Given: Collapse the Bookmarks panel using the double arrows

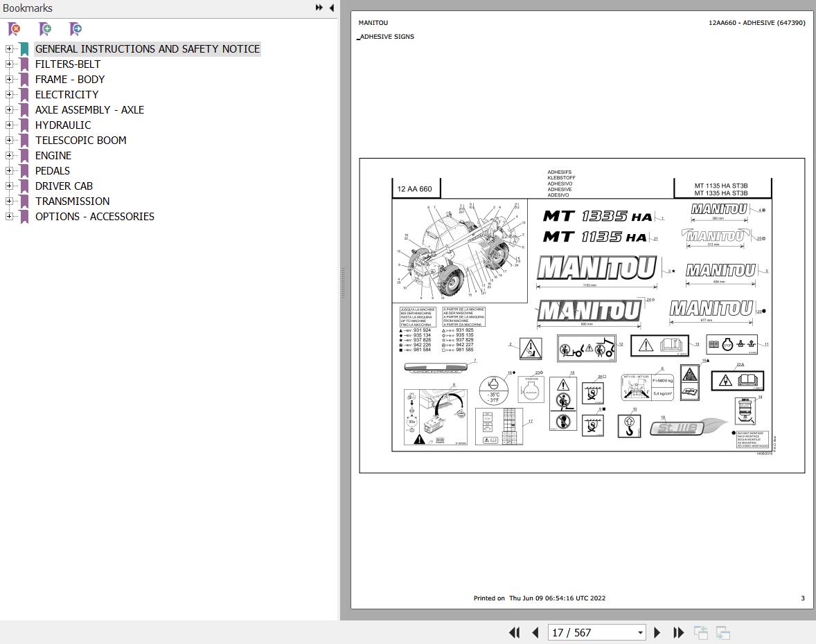Looking at the screenshot, I should [317, 8].
